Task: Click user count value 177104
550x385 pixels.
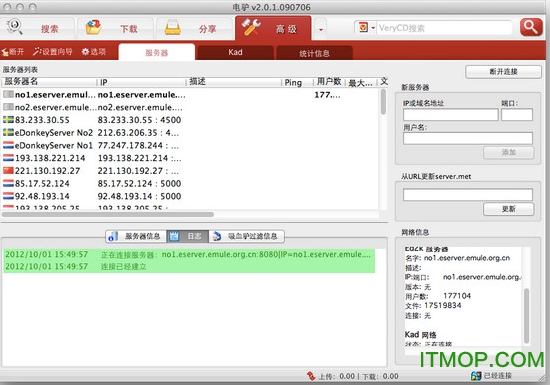Action: 457,296
